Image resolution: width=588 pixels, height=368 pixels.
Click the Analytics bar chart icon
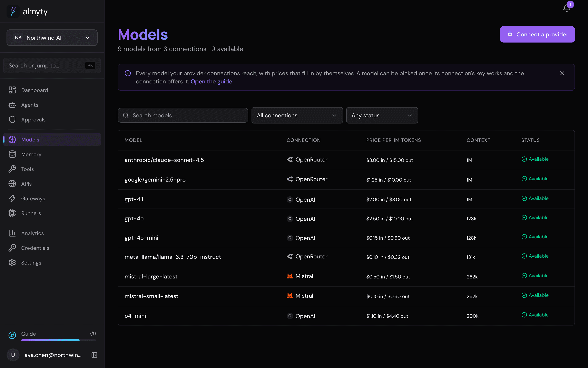pos(12,233)
